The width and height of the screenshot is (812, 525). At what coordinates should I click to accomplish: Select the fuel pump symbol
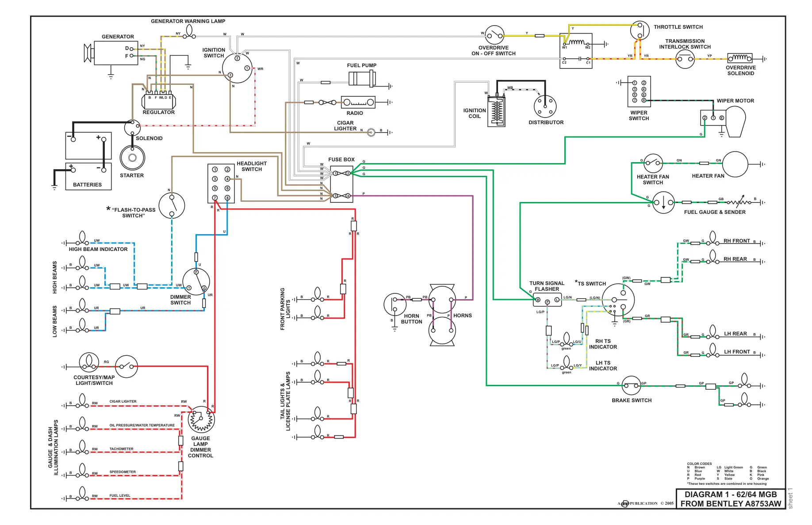coord(362,79)
